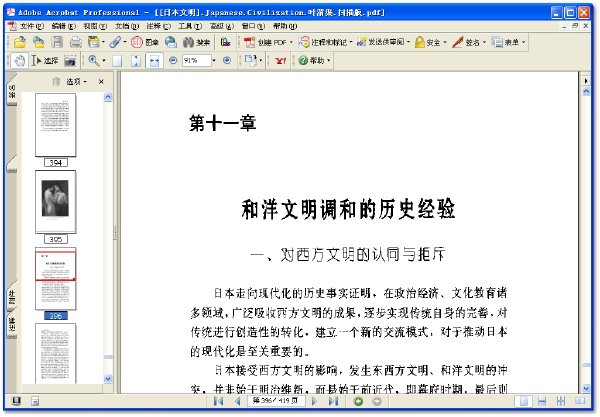Open the Security (安全) lock dropdown

click(x=431, y=42)
